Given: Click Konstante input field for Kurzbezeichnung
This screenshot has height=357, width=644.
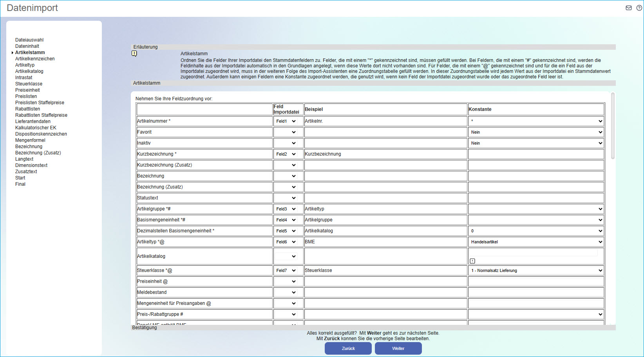Looking at the screenshot, I should 536,154.
